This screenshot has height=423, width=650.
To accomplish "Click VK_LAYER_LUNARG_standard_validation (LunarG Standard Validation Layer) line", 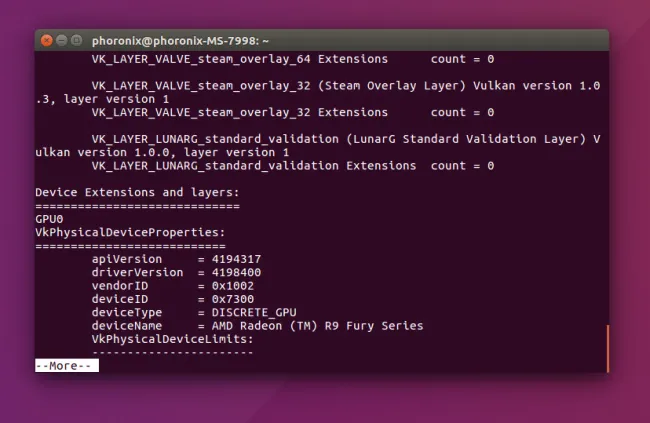I will (346, 139).
